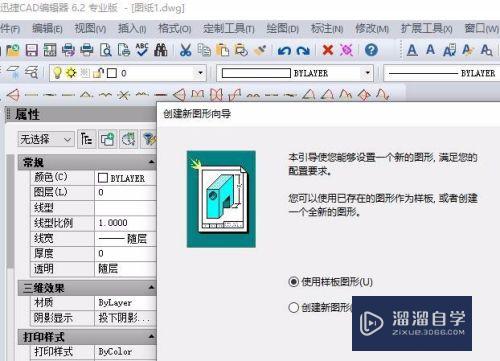Click the Open file folder icon
Screen dimensions: 500x361
click(13, 50)
